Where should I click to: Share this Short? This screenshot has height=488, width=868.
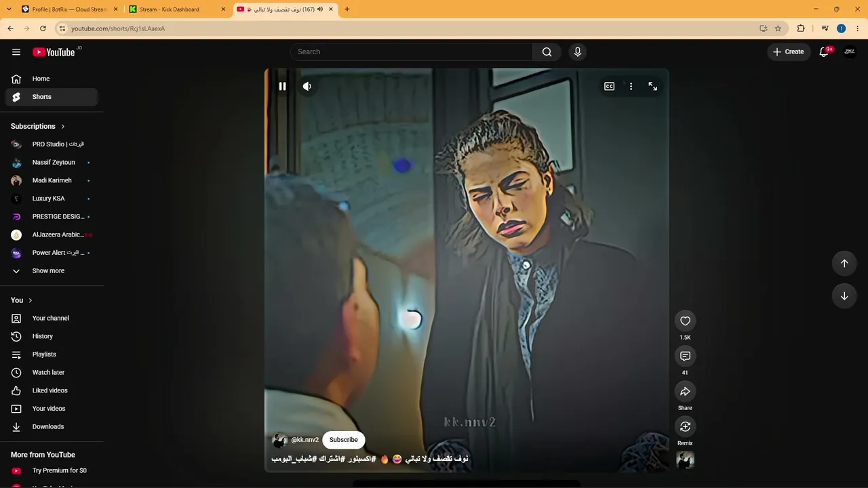click(x=685, y=392)
